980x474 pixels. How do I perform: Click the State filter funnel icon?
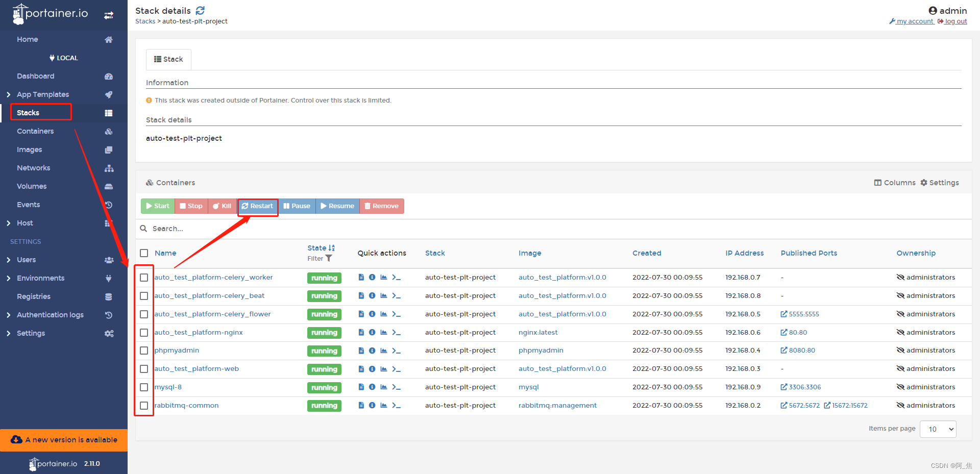pos(329,258)
